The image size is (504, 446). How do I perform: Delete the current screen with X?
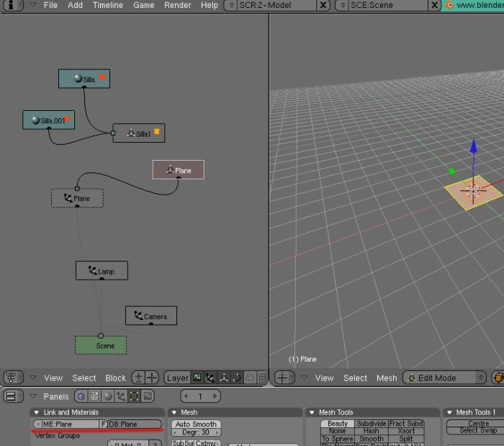pyautogui.click(x=323, y=5)
